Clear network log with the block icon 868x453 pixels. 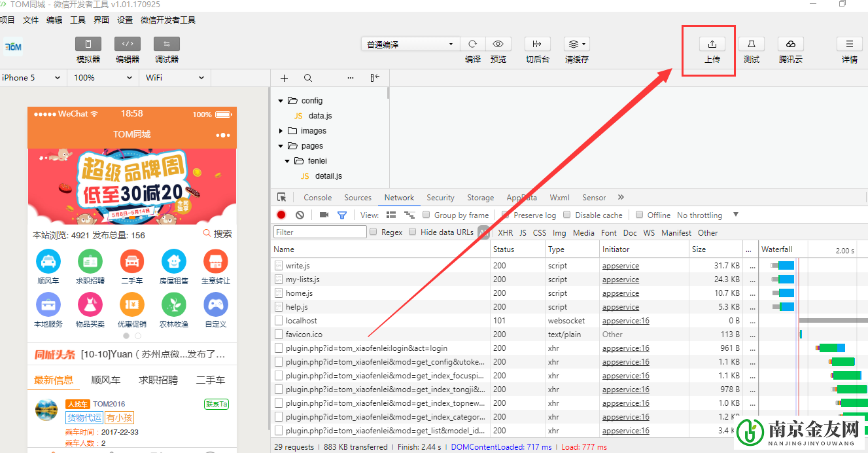tap(300, 215)
